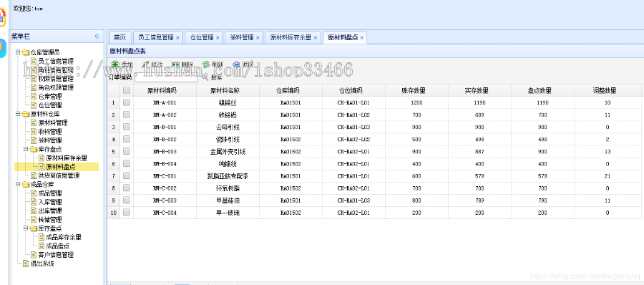Open 入库管理 in the menu tree
The image size is (644, 285).
(x=50, y=202)
